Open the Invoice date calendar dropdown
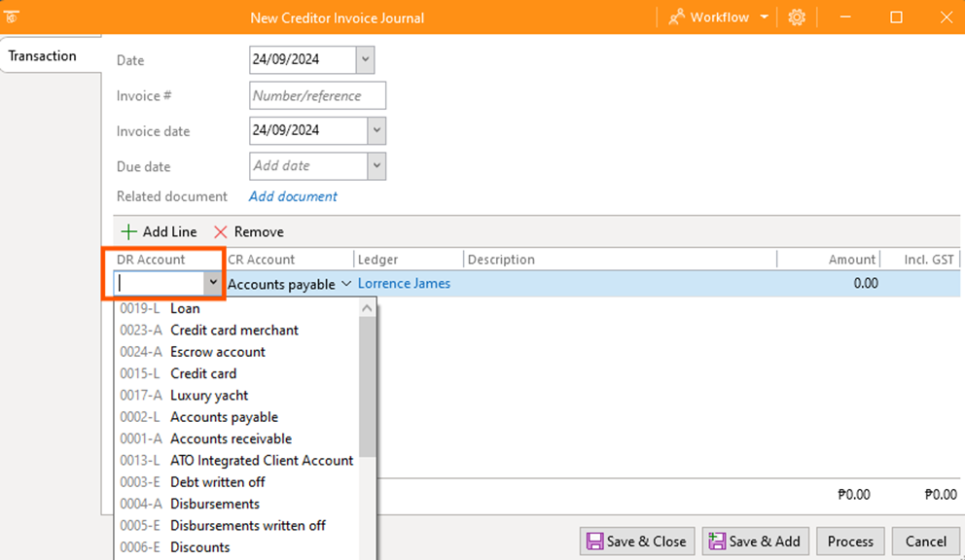 (x=375, y=130)
